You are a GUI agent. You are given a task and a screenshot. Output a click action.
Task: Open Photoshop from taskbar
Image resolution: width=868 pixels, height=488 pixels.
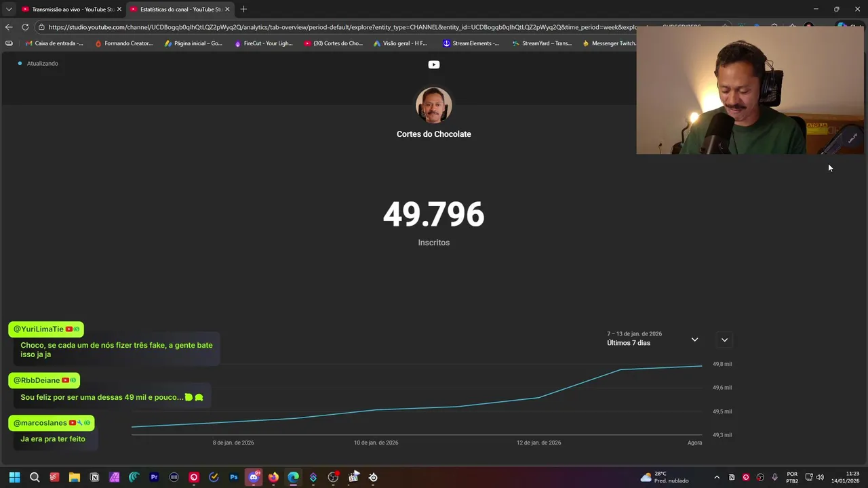(234, 477)
